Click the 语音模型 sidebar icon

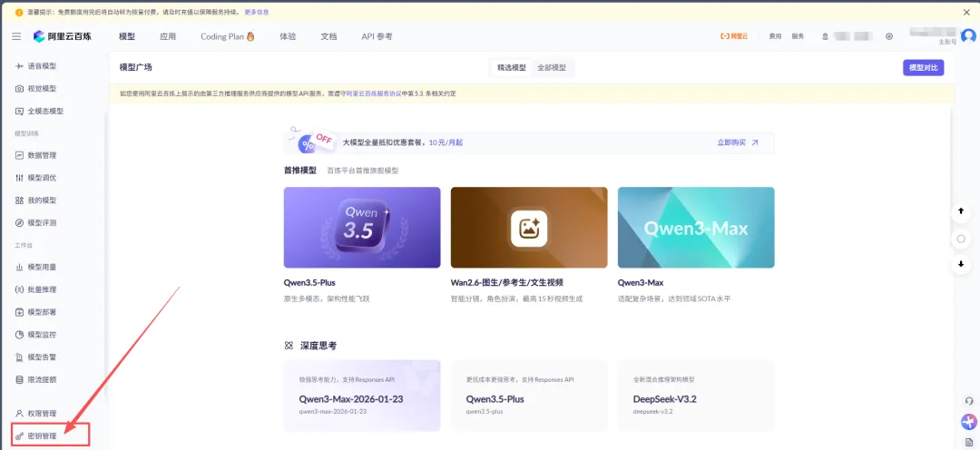(19, 65)
